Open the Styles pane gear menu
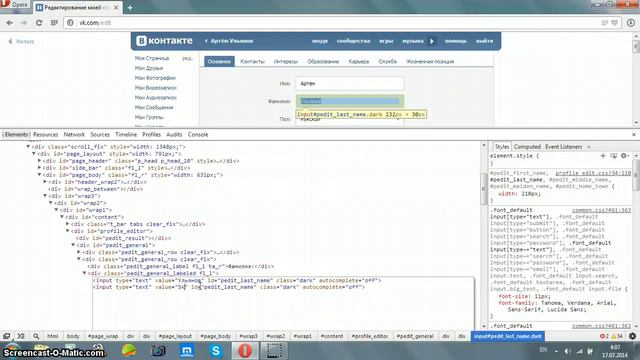This screenshot has height=360, width=640. coord(624,156)
